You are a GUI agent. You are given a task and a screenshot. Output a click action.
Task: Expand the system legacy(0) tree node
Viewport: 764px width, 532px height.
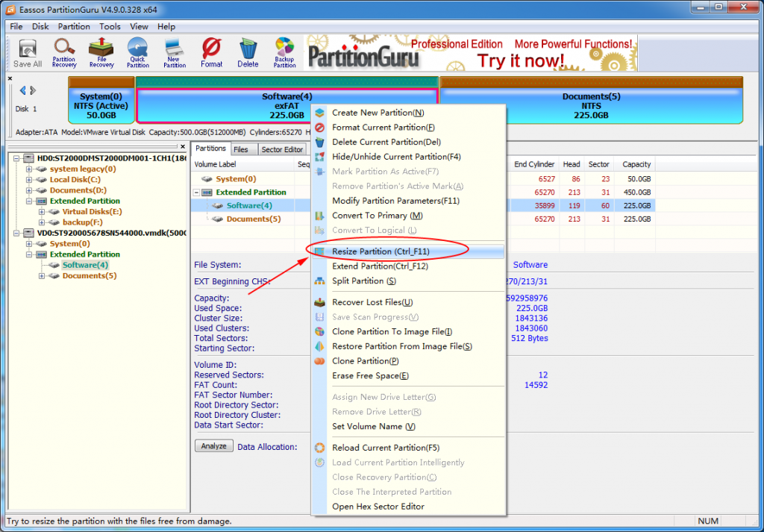[29, 169]
